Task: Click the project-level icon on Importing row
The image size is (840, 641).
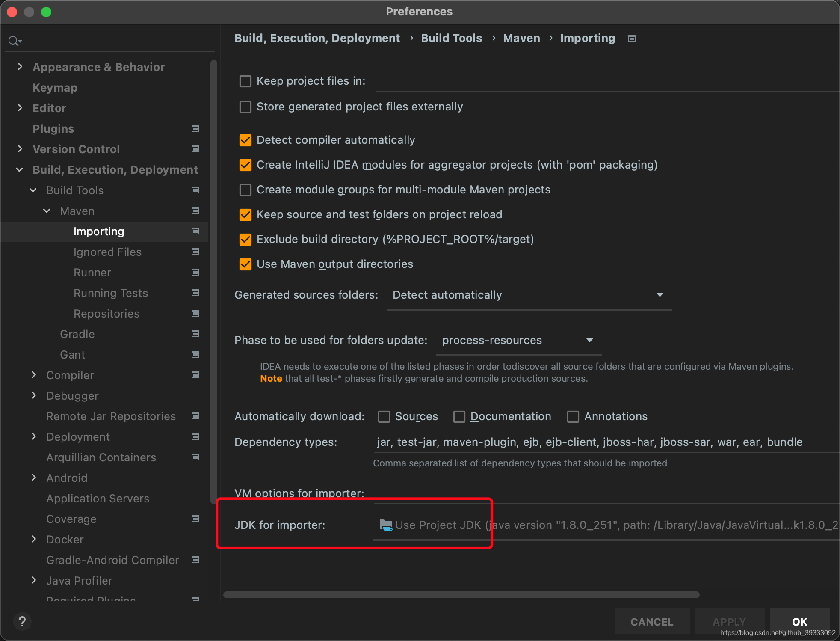Action: (195, 231)
